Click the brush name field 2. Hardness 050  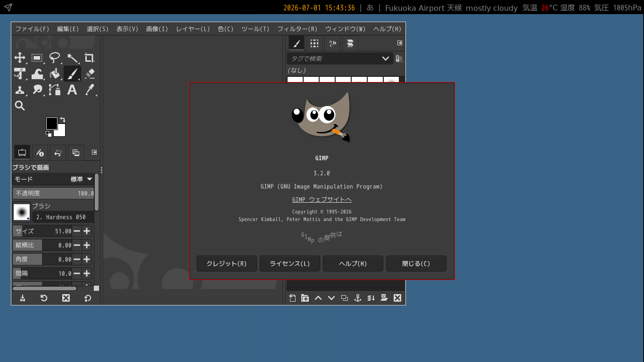tap(63, 217)
